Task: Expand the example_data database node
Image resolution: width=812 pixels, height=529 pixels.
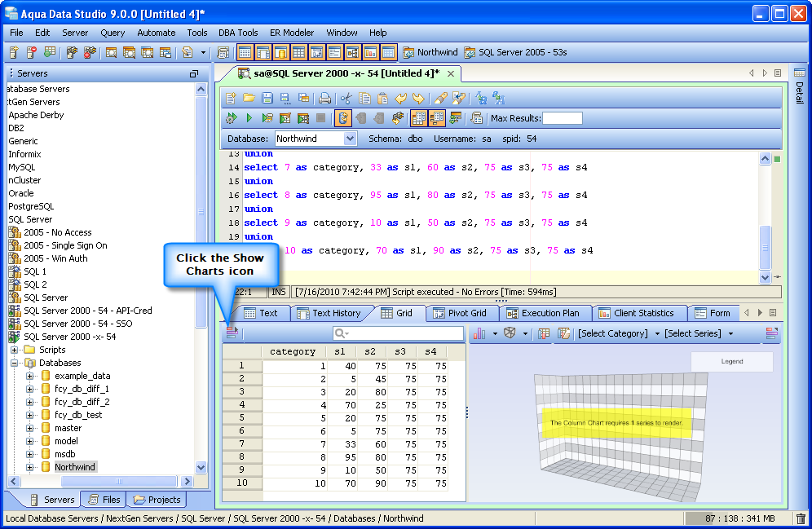Action: [x=29, y=377]
